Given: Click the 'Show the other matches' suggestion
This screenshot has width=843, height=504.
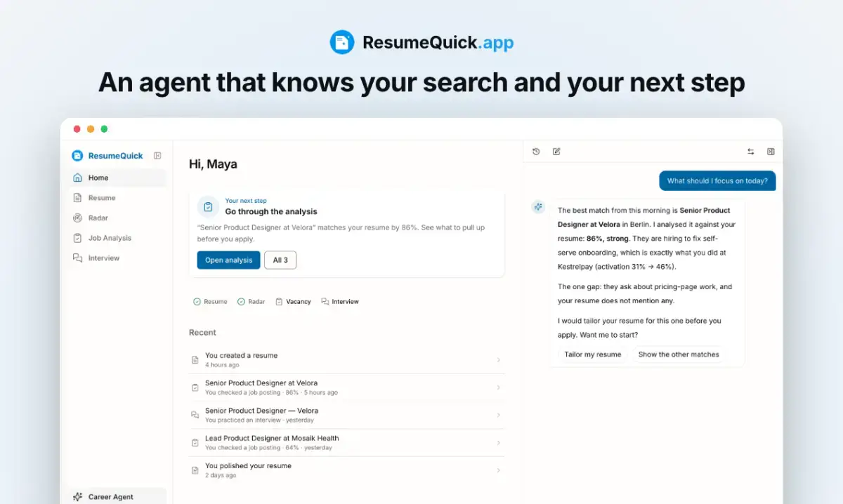Looking at the screenshot, I should click(x=679, y=354).
